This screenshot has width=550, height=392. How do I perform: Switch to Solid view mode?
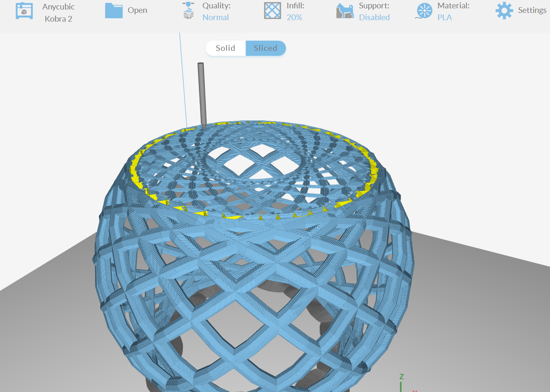[225, 48]
